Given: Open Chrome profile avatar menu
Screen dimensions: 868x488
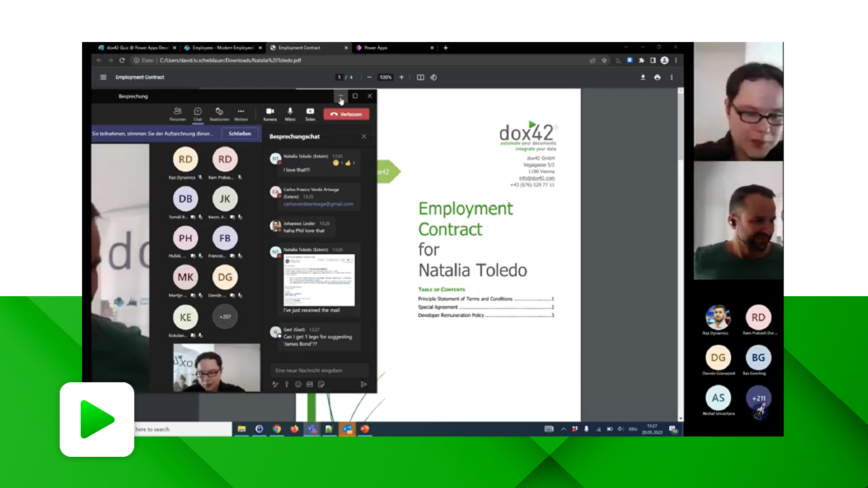Looking at the screenshot, I should coord(665,60).
